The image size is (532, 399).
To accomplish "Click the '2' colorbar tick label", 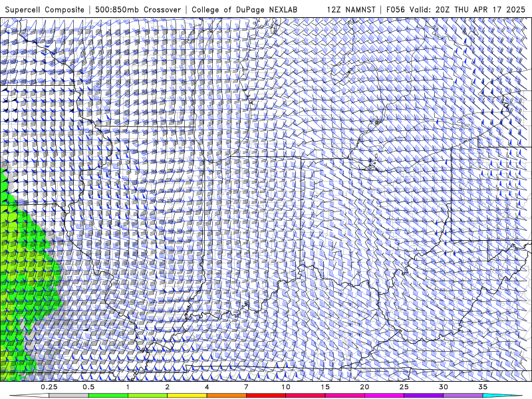I will [168, 387].
